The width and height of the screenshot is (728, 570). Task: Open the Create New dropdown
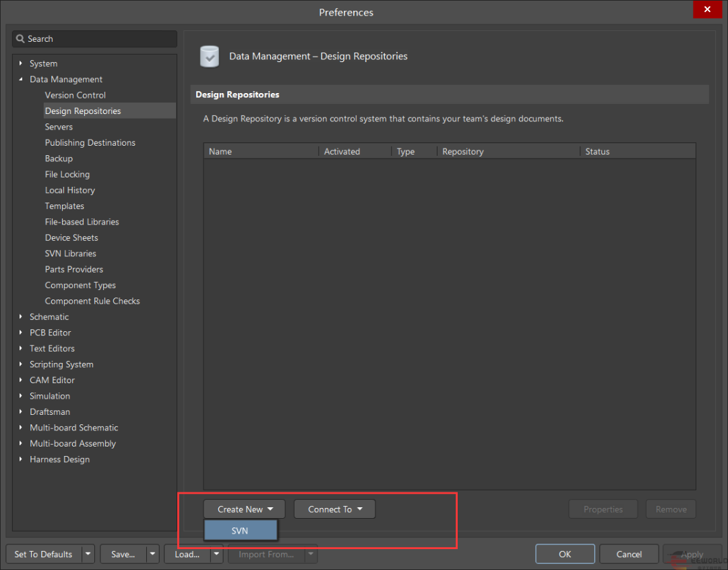pos(244,509)
